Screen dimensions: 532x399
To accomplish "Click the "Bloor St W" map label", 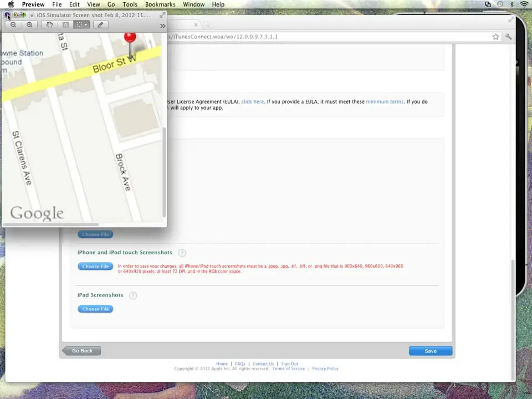I will (114, 64).
